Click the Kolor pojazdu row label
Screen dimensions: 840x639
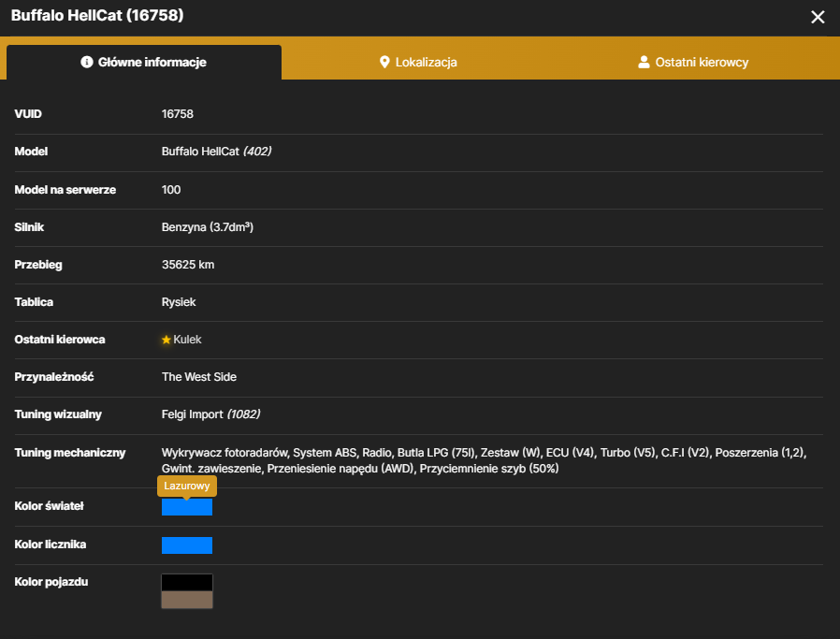pyautogui.click(x=51, y=582)
